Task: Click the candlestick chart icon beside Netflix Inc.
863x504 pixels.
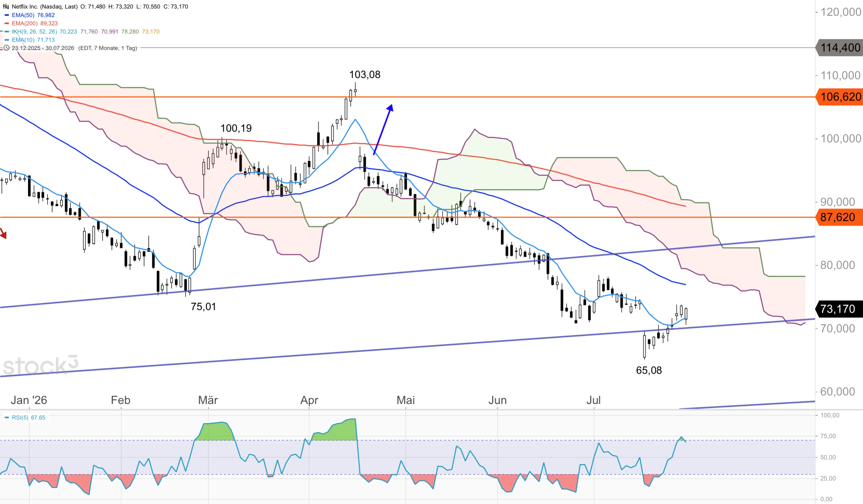Action: (x=6, y=6)
